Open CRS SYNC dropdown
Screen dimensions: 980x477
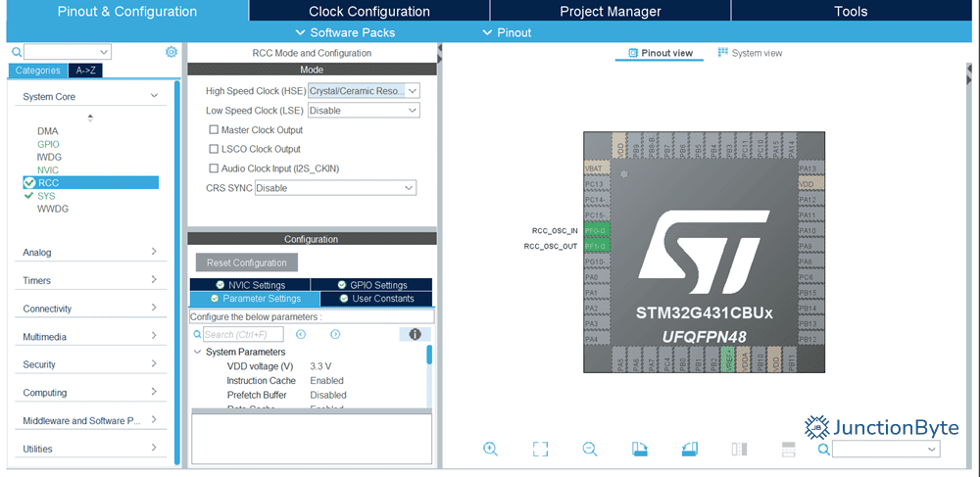pyautogui.click(x=335, y=187)
